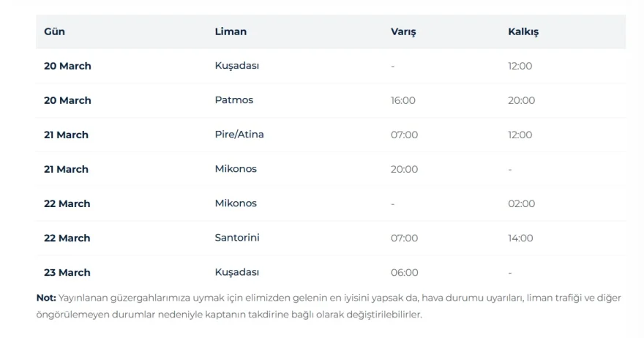Click the 23 March date cell
The height and width of the screenshot is (338, 644).
tap(67, 272)
